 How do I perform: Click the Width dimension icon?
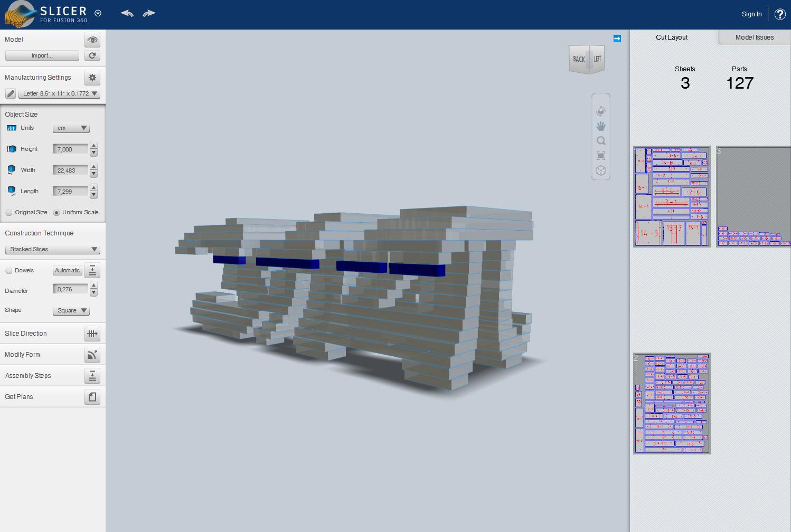[x=12, y=170]
